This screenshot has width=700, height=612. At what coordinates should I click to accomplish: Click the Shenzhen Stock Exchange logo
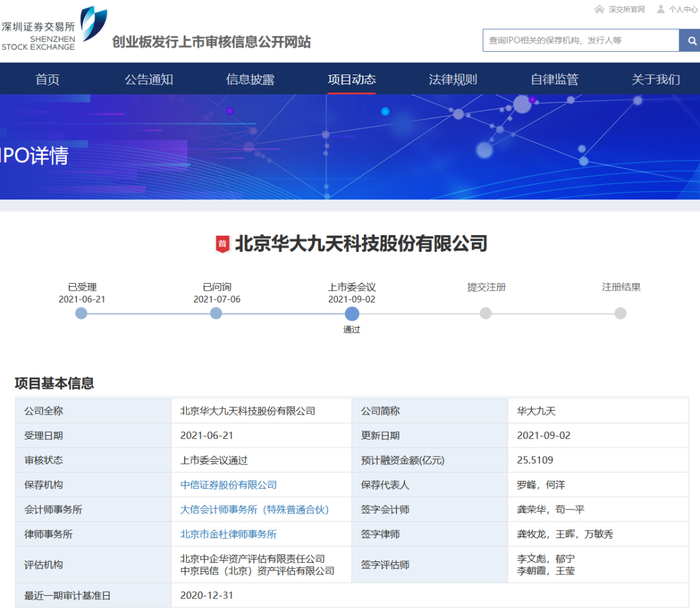pos(54,28)
